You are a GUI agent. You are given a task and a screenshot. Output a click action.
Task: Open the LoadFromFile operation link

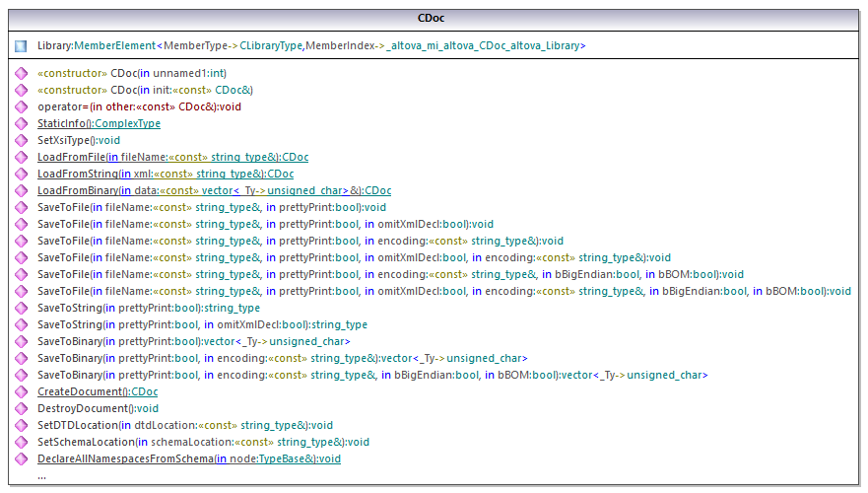172,157
